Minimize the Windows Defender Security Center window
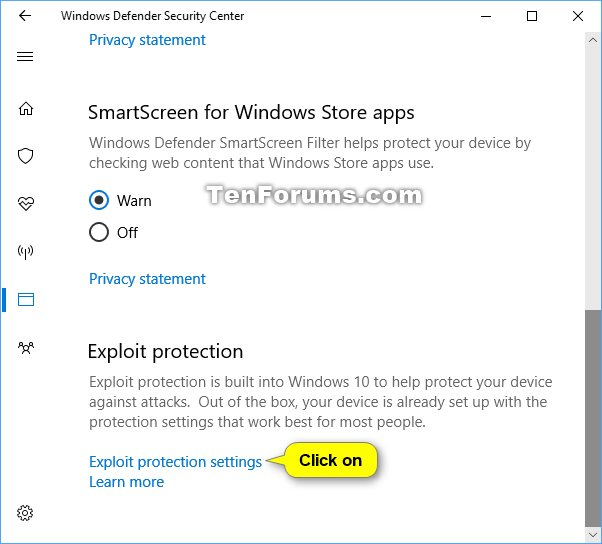This screenshot has height=544, width=602. (x=486, y=16)
